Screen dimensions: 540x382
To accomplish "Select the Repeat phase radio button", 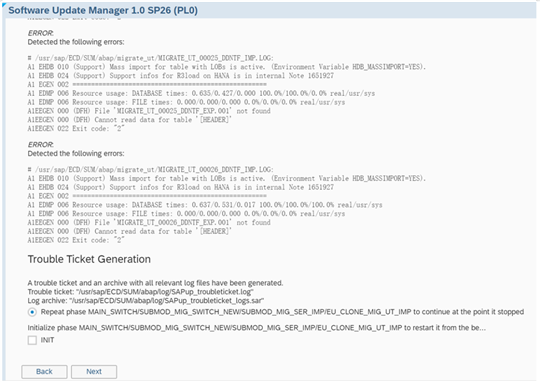I will [x=32, y=312].
